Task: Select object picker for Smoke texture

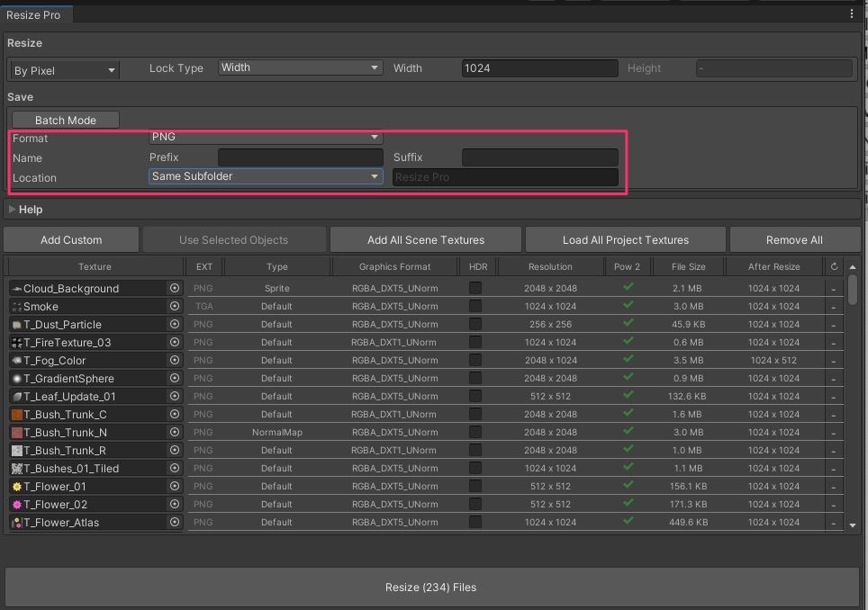Action: tap(175, 306)
